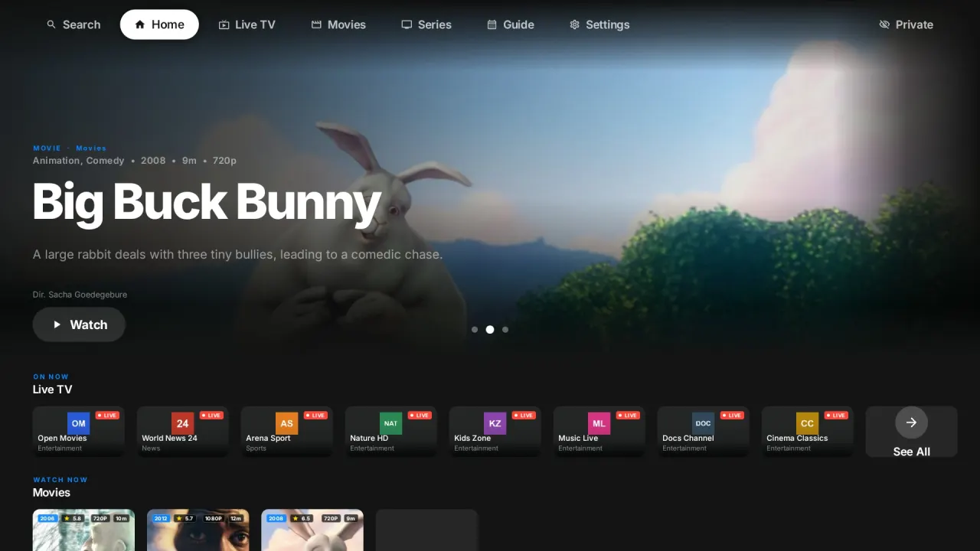
Task: Open the Series tab
Action: coord(426,24)
